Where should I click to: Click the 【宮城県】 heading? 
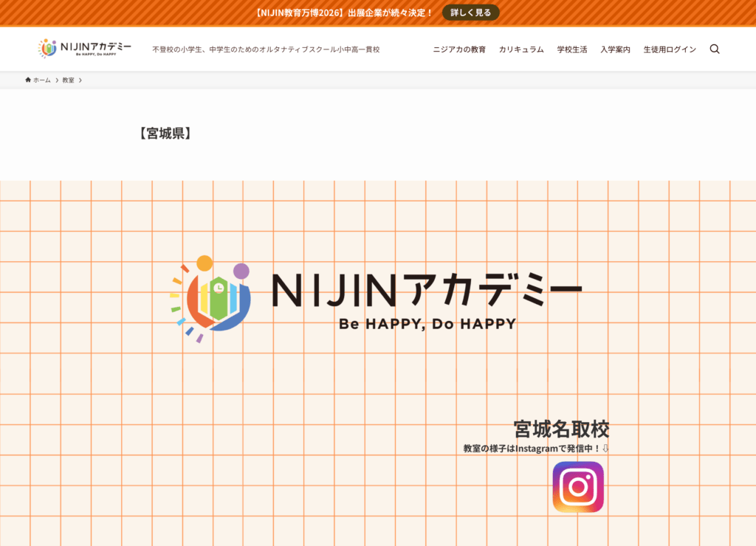pos(165,134)
